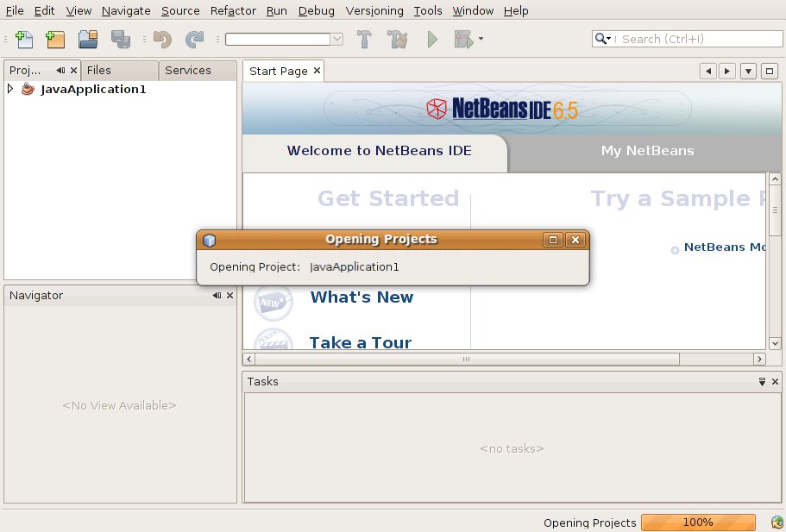The width and height of the screenshot is (786, 532).
Task: Show opened documents list dropdown arrow
Action: pos(748,71)
